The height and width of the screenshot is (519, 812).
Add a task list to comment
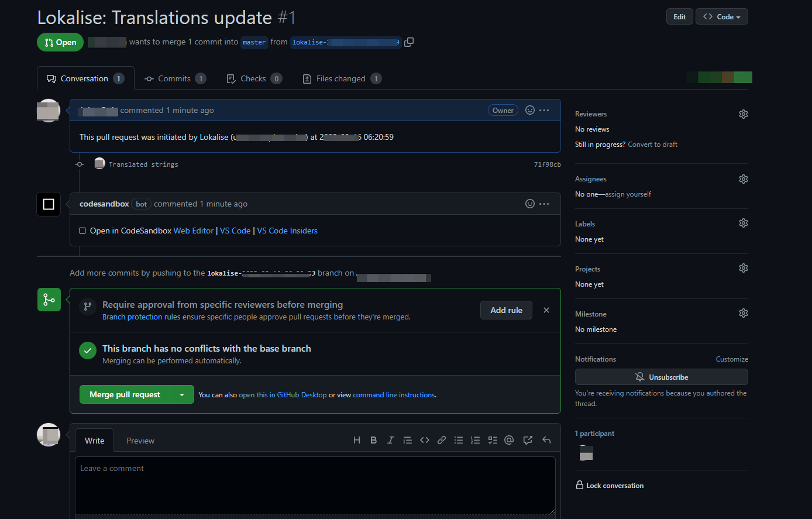point(493,441)
